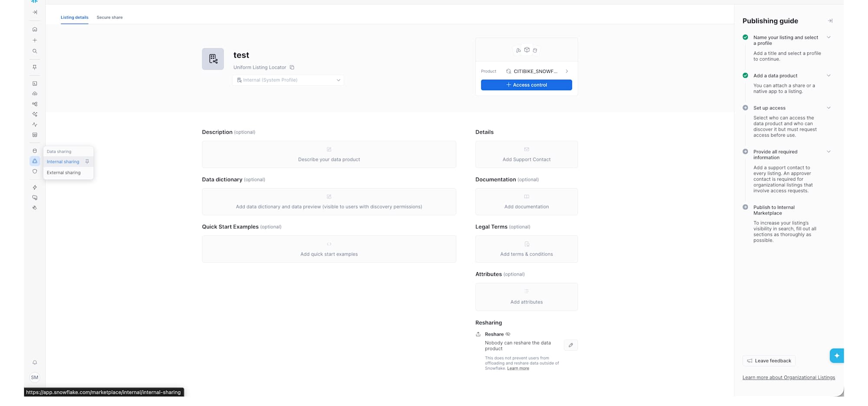Image resolution: width=868 pixels, height=406 pixels.
Task: Open the blue sparkle assistant button
Action: pos(836,356)
